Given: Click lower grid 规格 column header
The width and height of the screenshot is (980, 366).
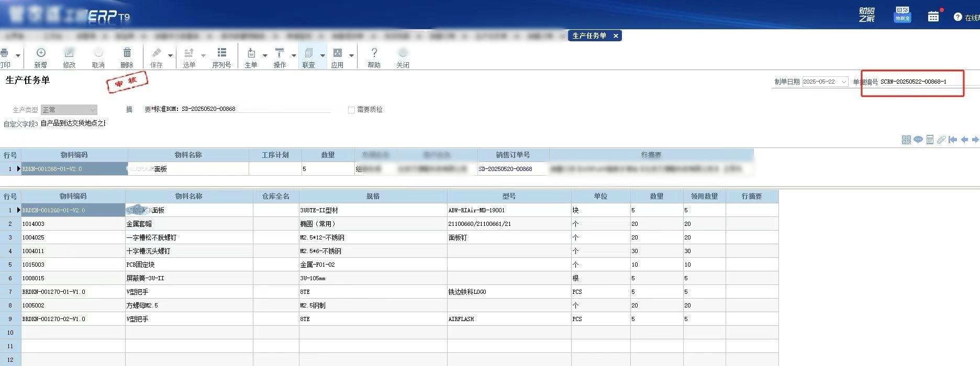Looking at the screenshot, I should click(x=373, y=196).
